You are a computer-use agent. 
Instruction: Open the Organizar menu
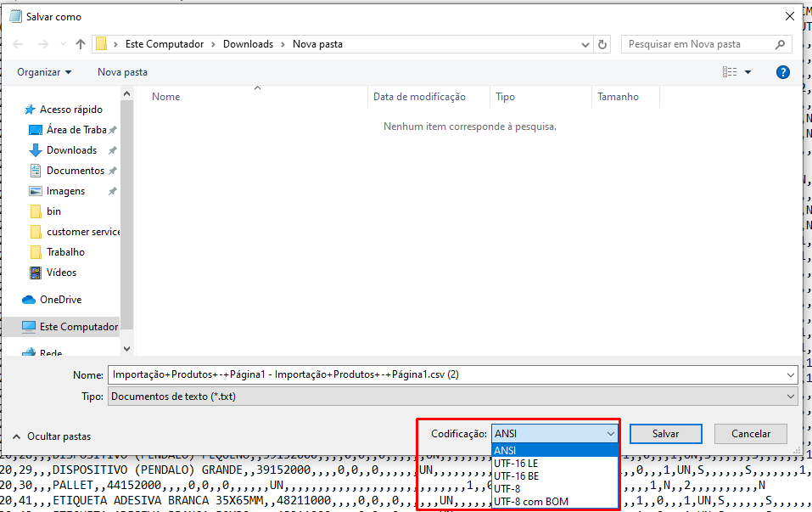[44, 72]
